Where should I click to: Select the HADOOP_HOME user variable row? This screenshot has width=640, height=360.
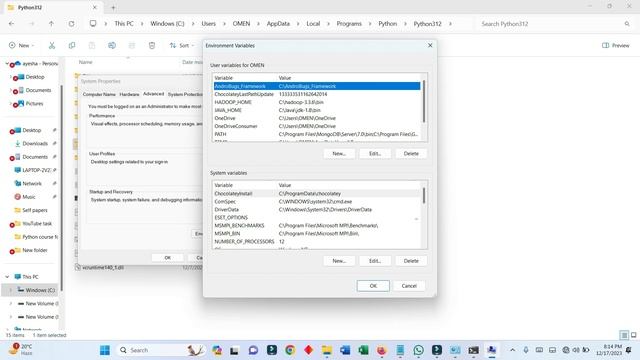point(317,102)
